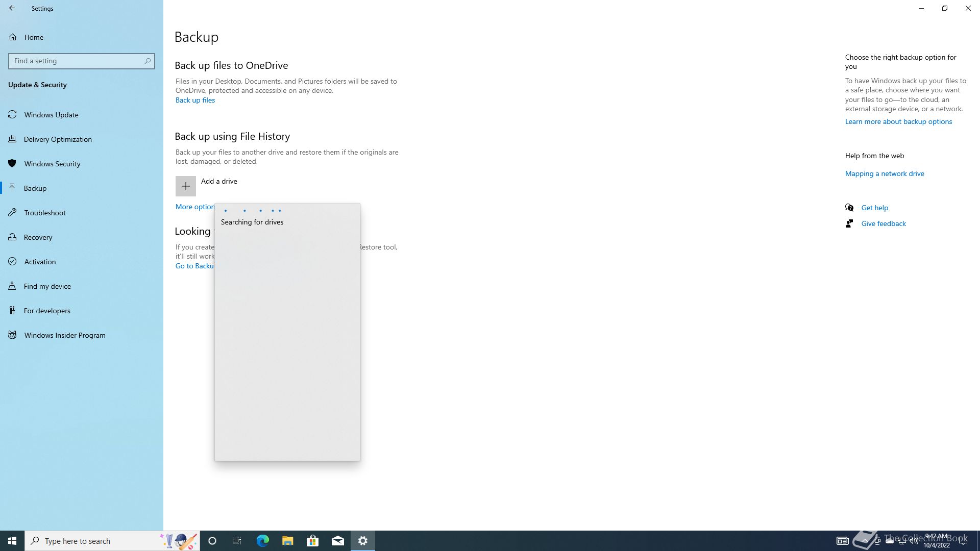
Task: Open Troubleshoot settings
Action: click(x=82, y=213)
